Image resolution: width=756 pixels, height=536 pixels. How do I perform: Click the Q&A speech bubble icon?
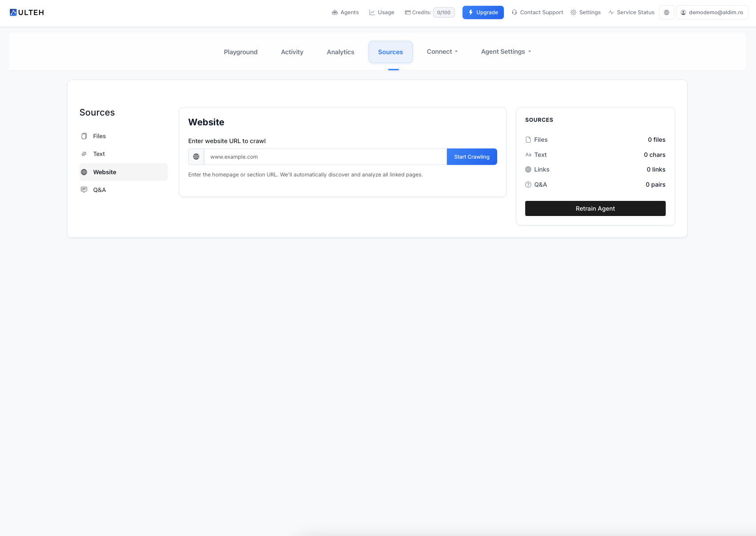[84, 189]
